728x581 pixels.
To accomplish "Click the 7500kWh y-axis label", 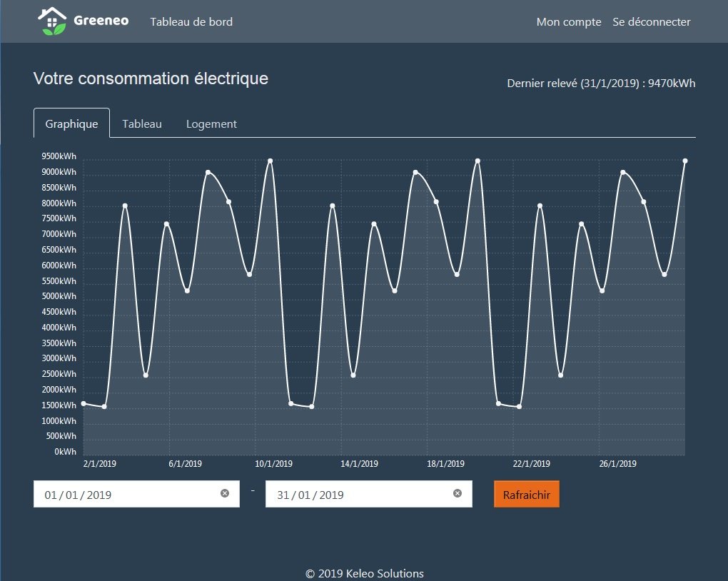I will tap(59, 218).
